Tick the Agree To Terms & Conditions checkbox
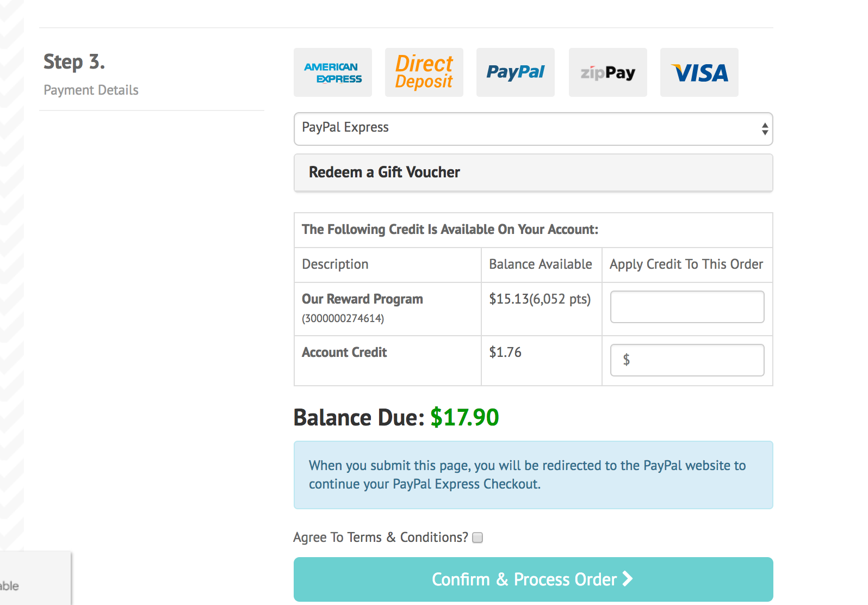This screenshot has height=605, width=868. [478, 538]
